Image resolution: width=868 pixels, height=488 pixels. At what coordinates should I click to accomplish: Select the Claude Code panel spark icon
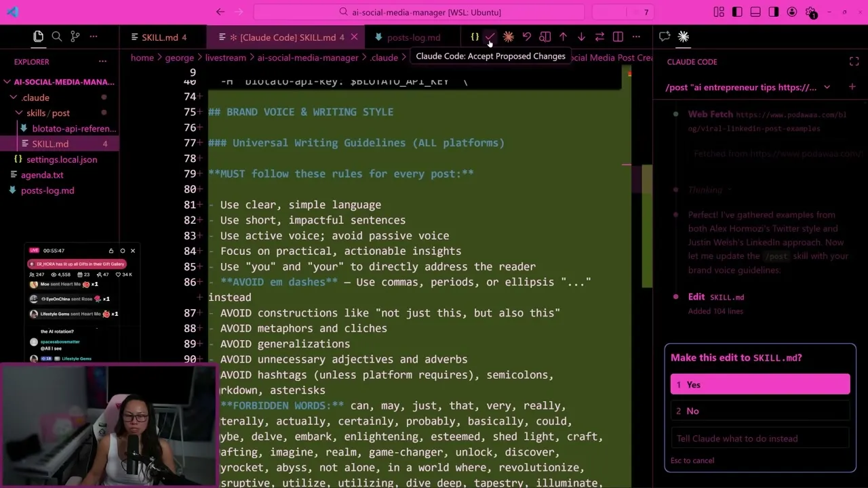click(x=684, y=37)
